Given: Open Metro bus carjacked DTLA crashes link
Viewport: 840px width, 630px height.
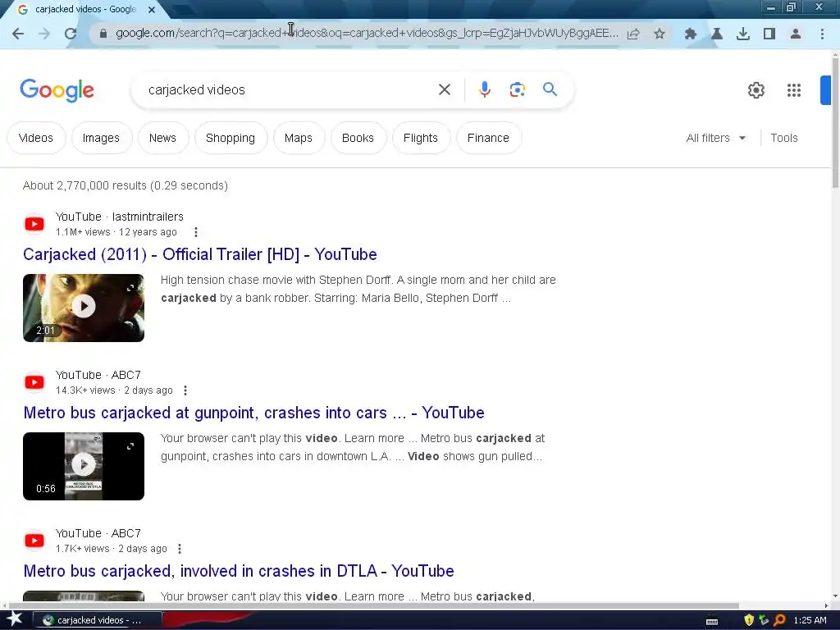Looking at the screenshot, I should click(239, 571).
